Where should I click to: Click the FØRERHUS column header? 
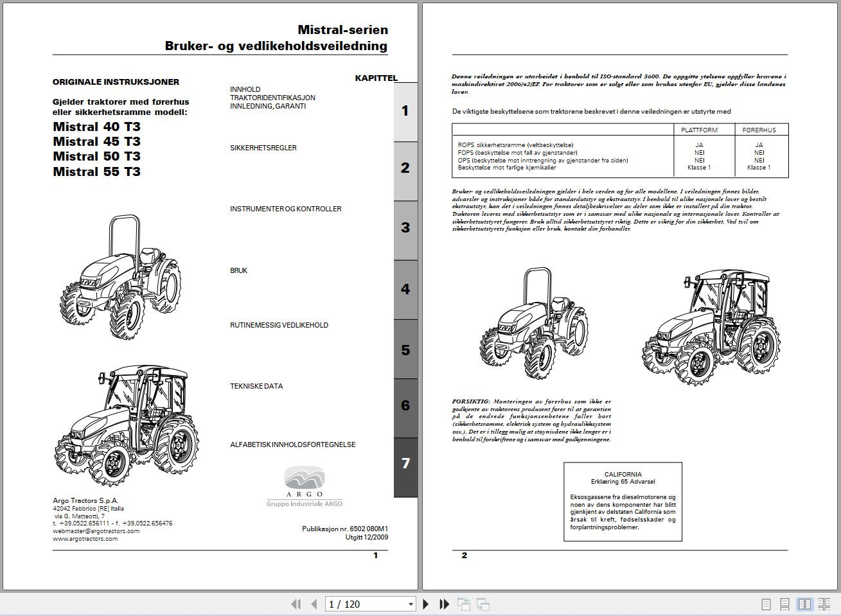click(x=759, y=130)
